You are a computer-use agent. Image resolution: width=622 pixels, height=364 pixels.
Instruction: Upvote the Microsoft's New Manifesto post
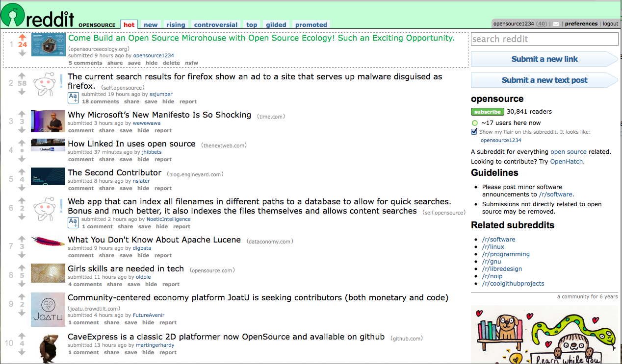coord(22,114)
